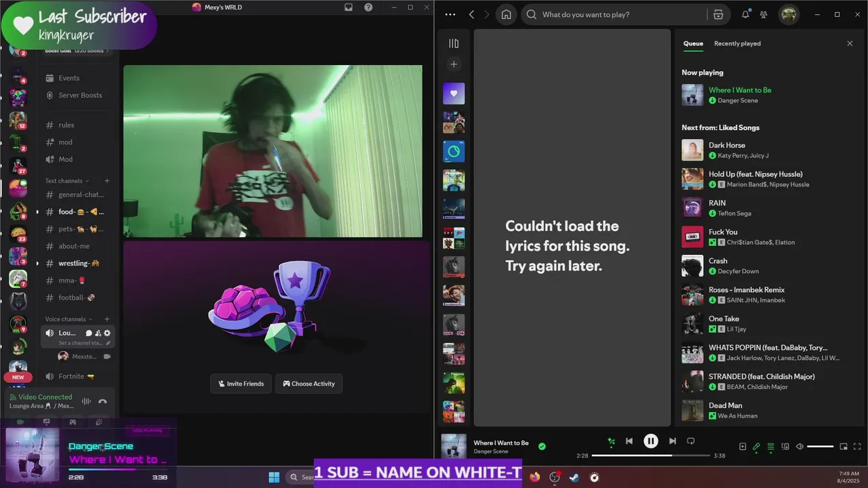Click Invite Friends in Discord call
This screenshot has height=488, width=868.
point(241,384)
